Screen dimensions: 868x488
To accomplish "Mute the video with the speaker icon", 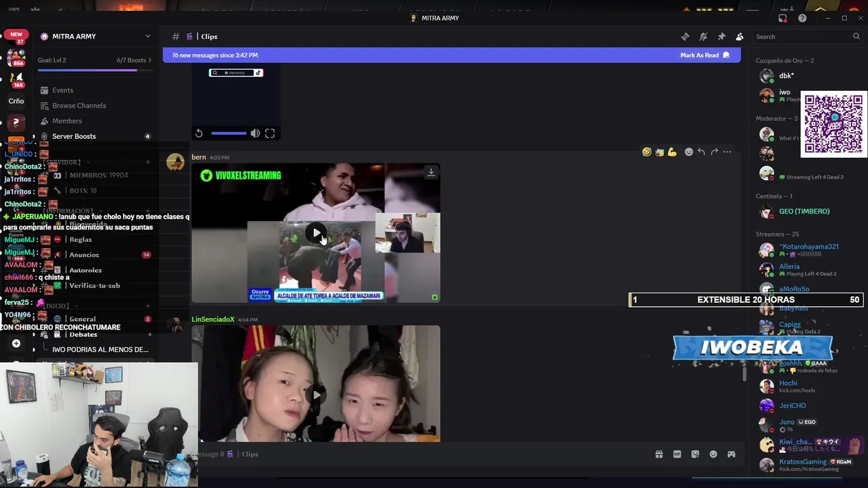I will (255, 134).
